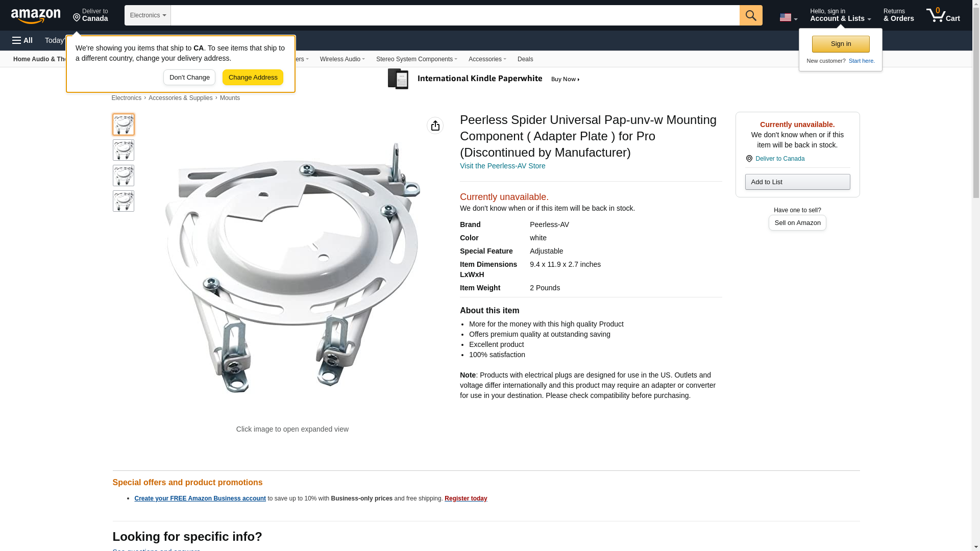Open the shopping cart

point(943,15)
